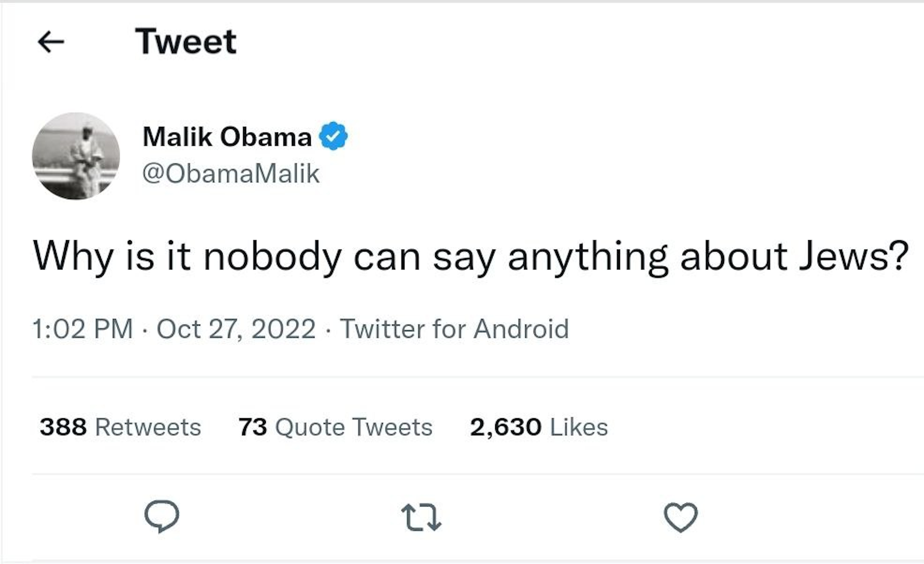This screenshot has height=564, width=924.
Task: Click the bold 2,630 like count
Action: click(505, 427)
